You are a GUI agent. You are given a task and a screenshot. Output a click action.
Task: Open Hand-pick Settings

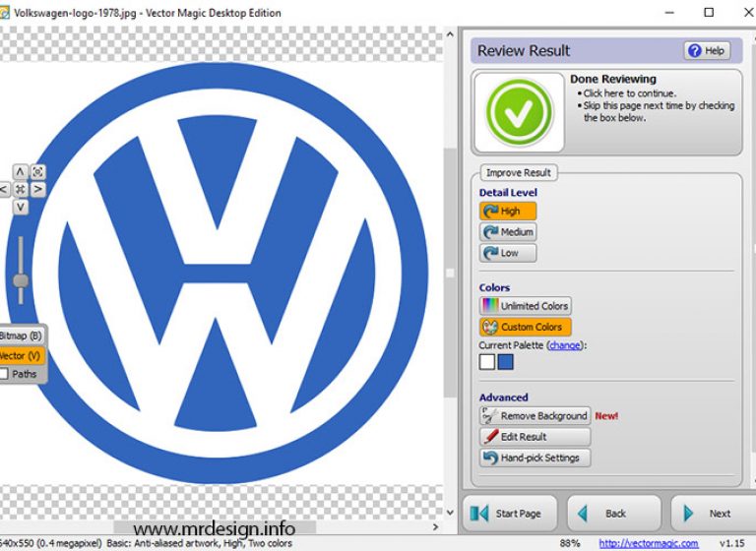[535, 458]
